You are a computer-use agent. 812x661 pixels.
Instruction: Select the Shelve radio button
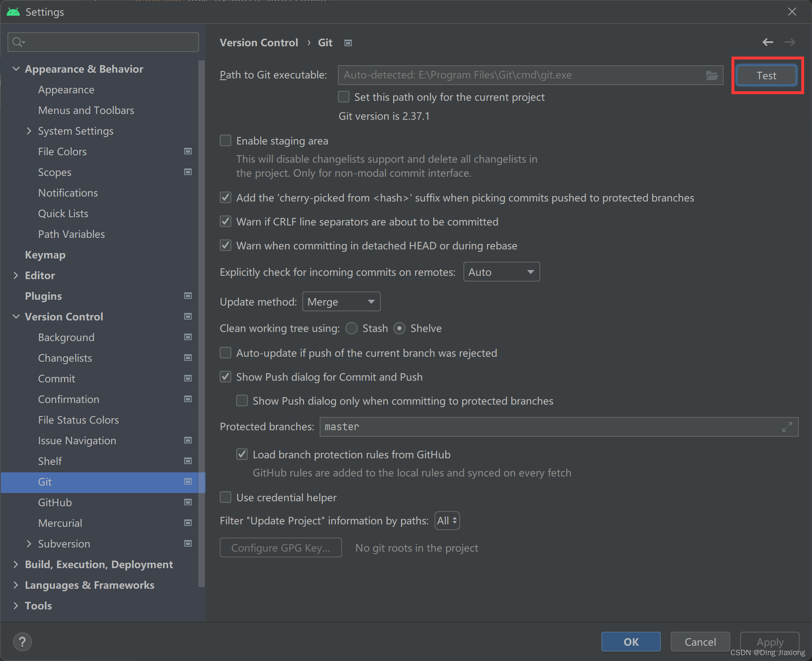[399, 329]
